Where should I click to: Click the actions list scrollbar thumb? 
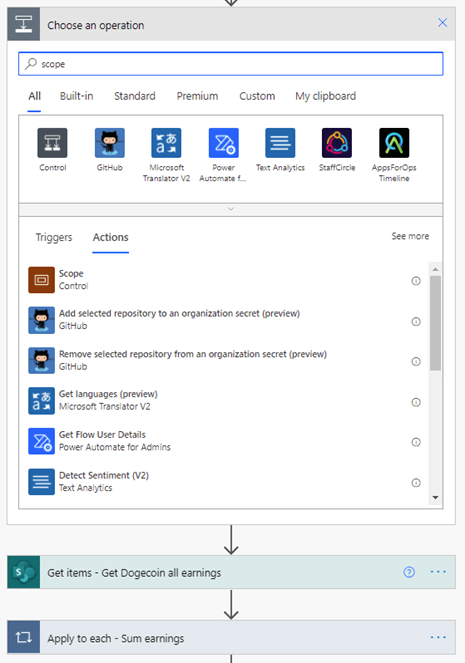(435, 323)
